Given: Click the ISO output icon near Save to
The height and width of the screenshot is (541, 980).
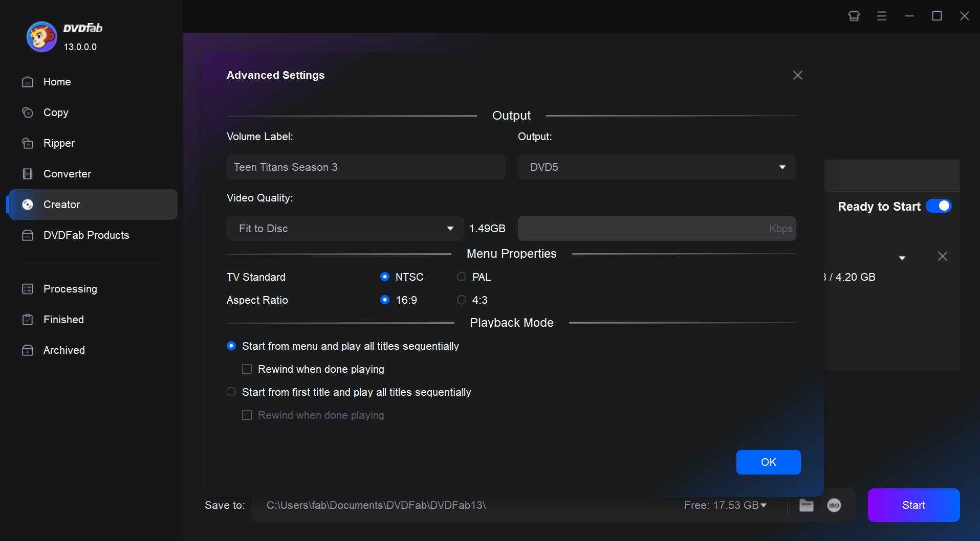Looking at the screenshot, I should point(833,505).
